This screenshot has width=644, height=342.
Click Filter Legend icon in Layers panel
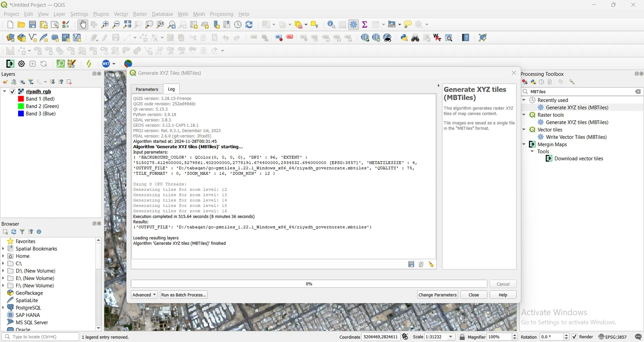pyautogui.click(x=31, y=82)
